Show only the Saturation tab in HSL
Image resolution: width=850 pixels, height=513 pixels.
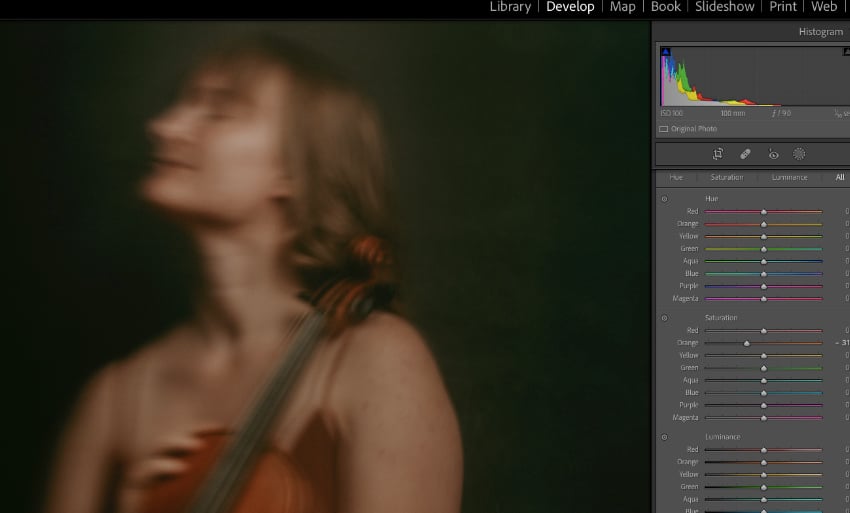point(727,177)
